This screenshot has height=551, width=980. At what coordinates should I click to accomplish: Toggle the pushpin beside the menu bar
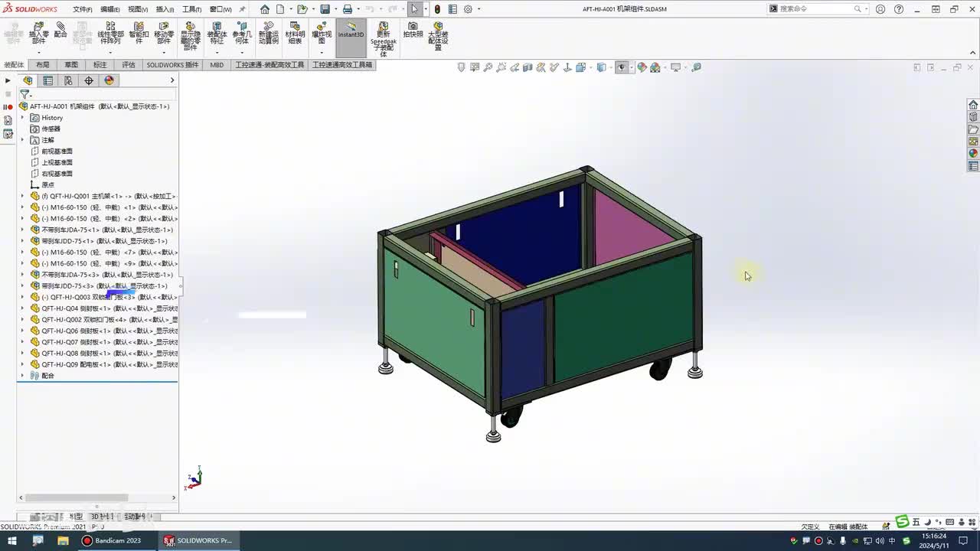[x=243, y=9]
